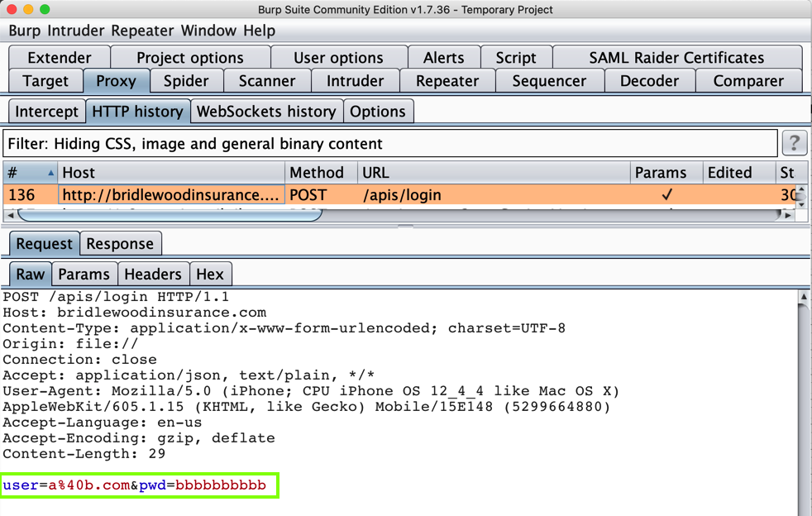Screen dimensions: 812x516
Task: Click the sort arrow in # column header
Action: (50, 173)
